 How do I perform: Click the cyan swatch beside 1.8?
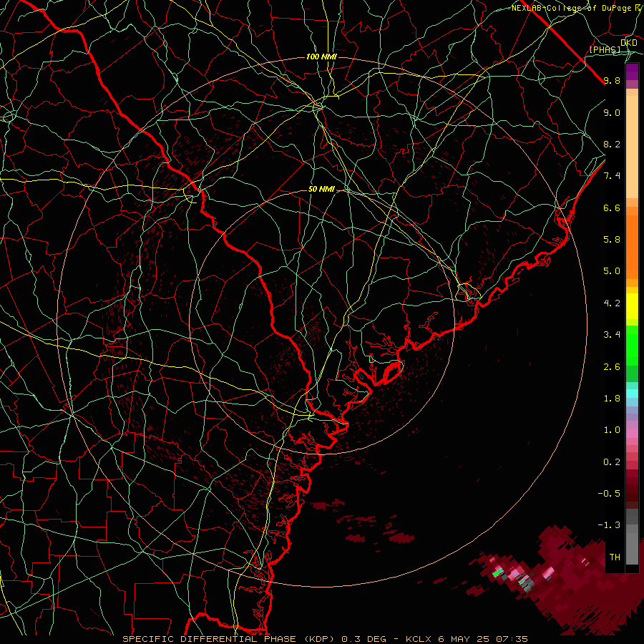pos(632,393)
